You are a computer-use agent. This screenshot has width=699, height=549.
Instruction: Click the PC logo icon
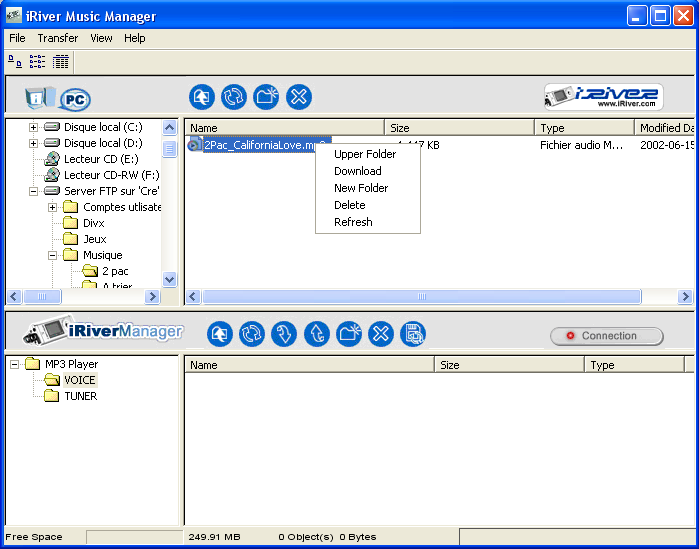(x=75, y=99)
